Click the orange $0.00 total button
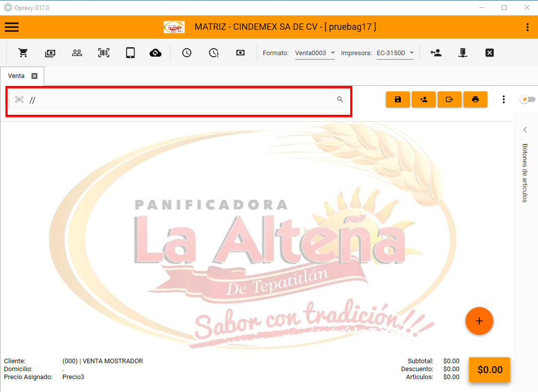 pos(490,370)
